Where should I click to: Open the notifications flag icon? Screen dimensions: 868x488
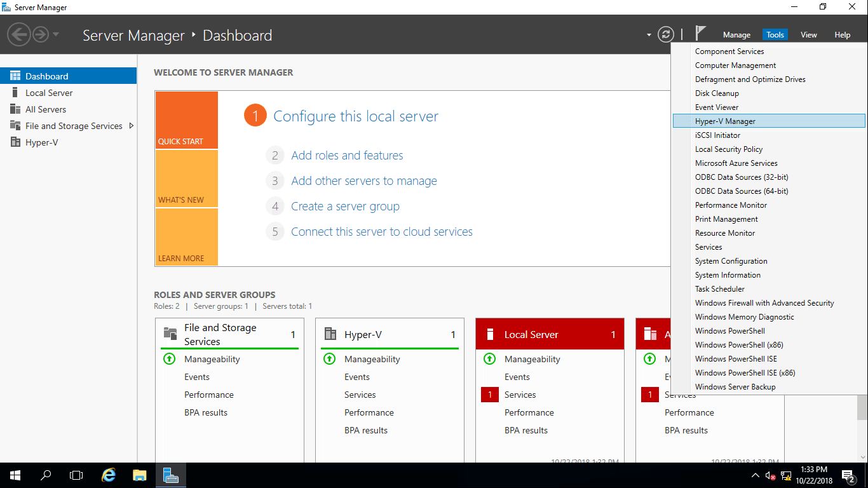(x=700, y=33)
